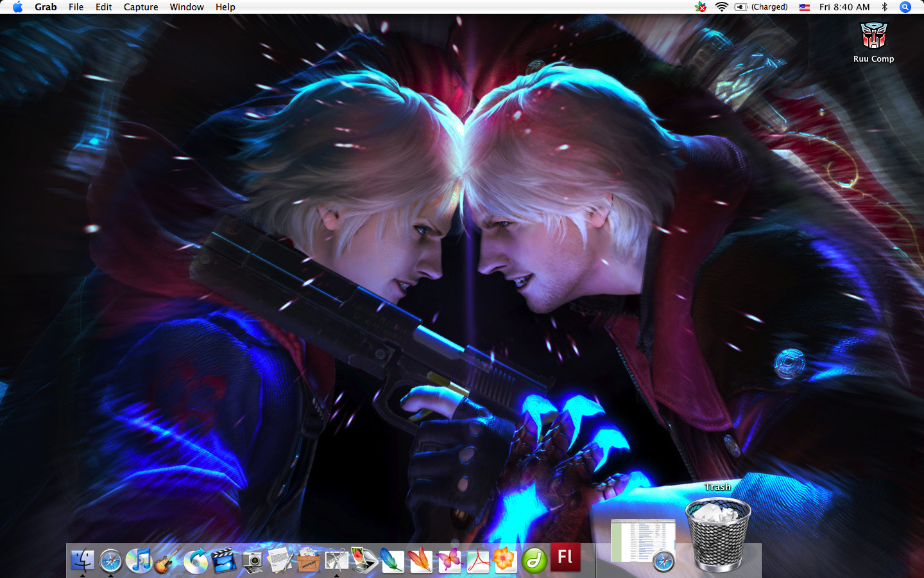This screenshot has height=578, width=924.
Task: Restore minimized Safari window from Dock
Action: click(643, 545)
